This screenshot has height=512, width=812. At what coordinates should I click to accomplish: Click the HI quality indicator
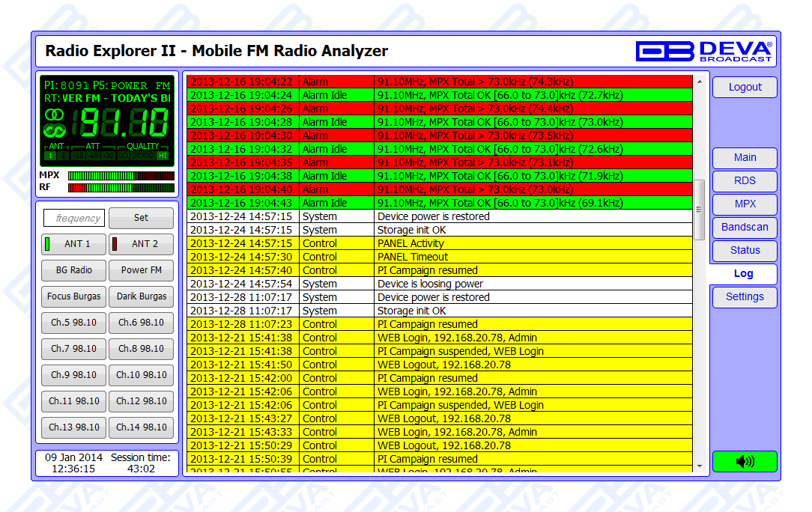click(x=162, y=156)
